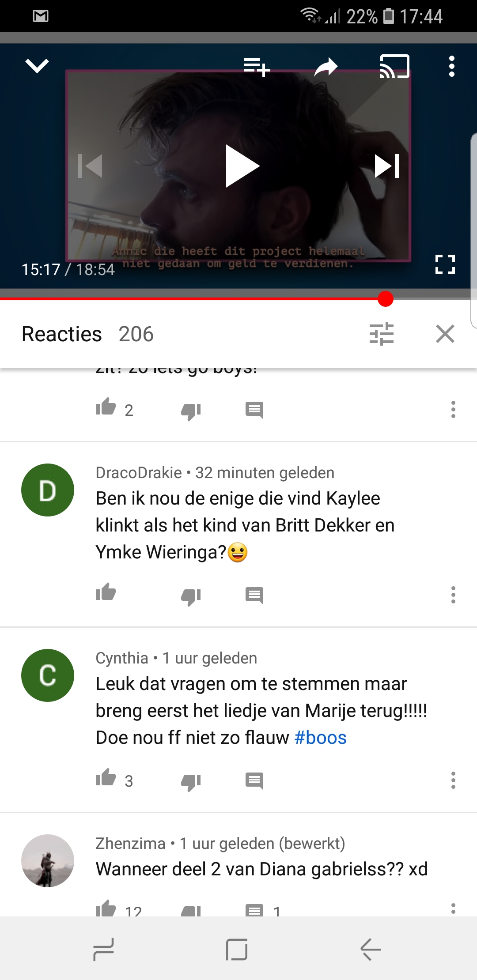477x980 pixels.
Task: Open the #boos hashtag link
Action: point(320,738)
